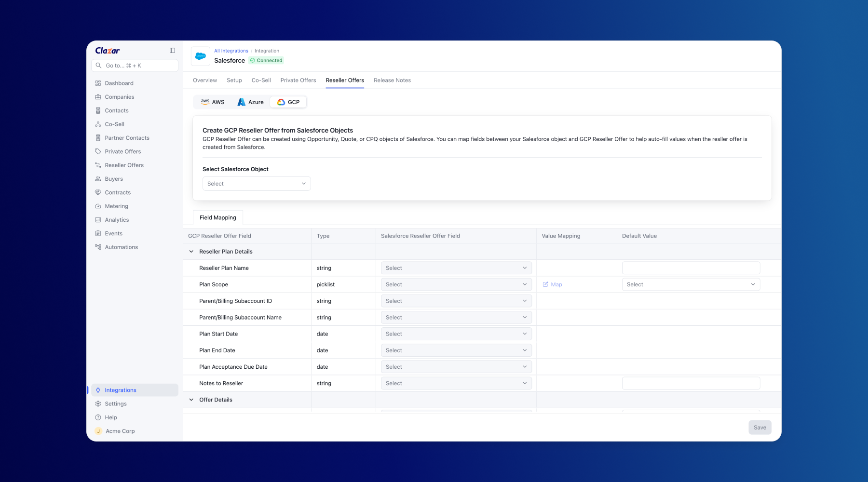
Task: Open Salesforce field dropdown for Plan End Date
Action: (x=456, y=350)
